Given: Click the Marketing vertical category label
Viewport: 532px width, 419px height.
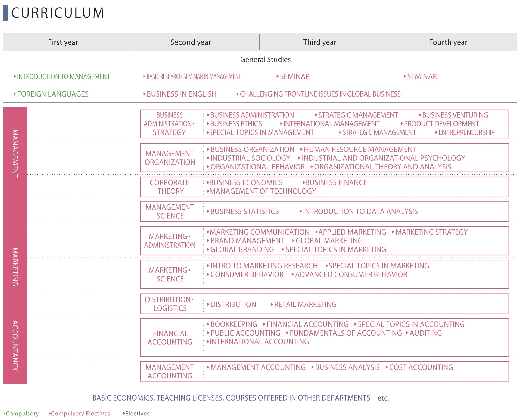Looking at the screenshot, I should tap(15, 266).
